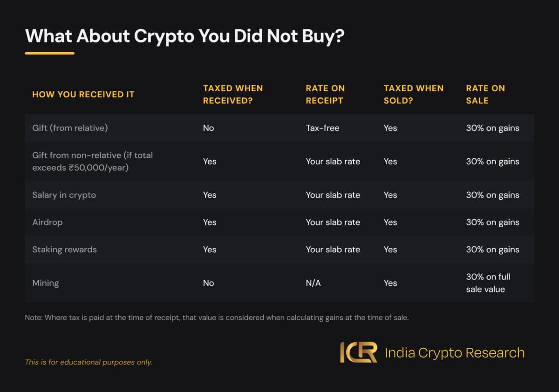This screenshot has width=559, height=392.
Task: Select the 'Rate on Sale' column header
Action: coord(485,94)
